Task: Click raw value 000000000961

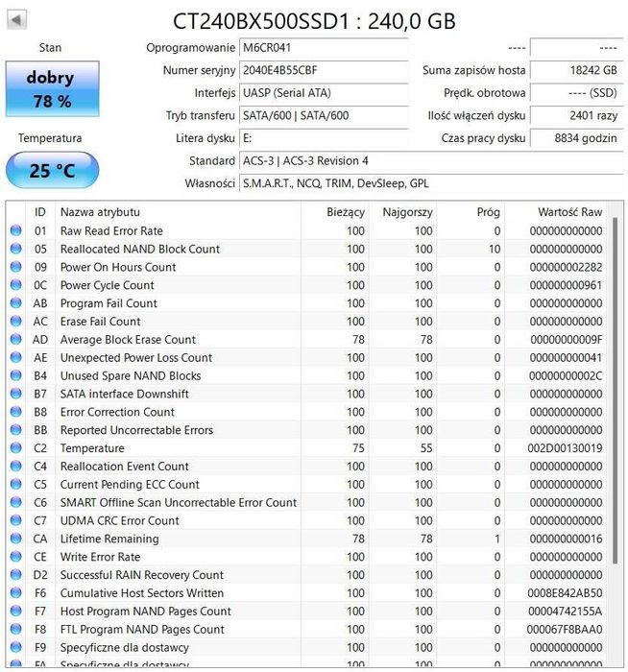Action: [566, 285]
